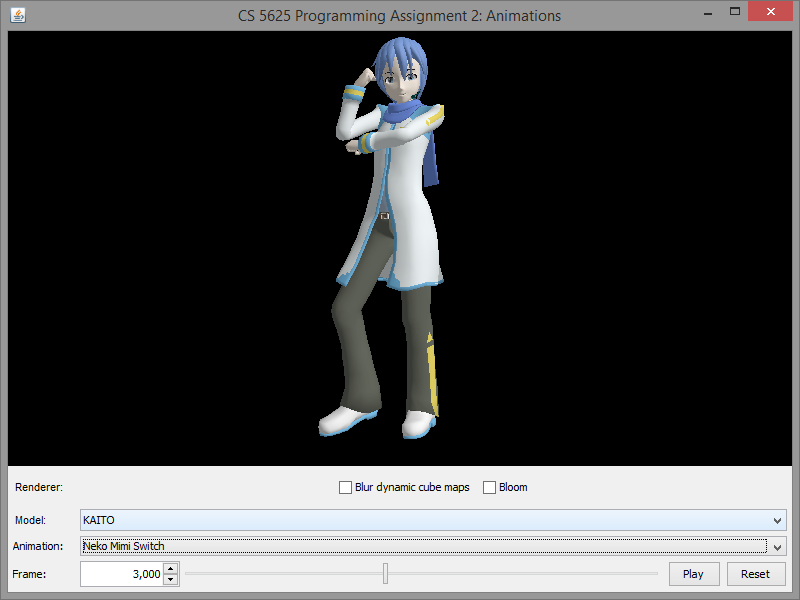Maximize the Animations assignment window
Viewport: 800px width, 600px height.
[x=735, y=12]
